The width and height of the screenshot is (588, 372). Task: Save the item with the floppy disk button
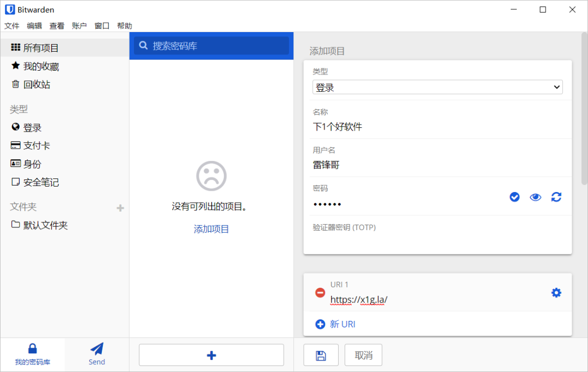pyautogui.click(x=321, y=355)
